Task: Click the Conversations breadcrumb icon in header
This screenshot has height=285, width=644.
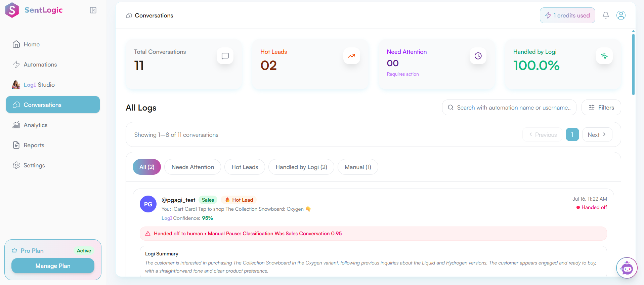Action: [129, 15]
